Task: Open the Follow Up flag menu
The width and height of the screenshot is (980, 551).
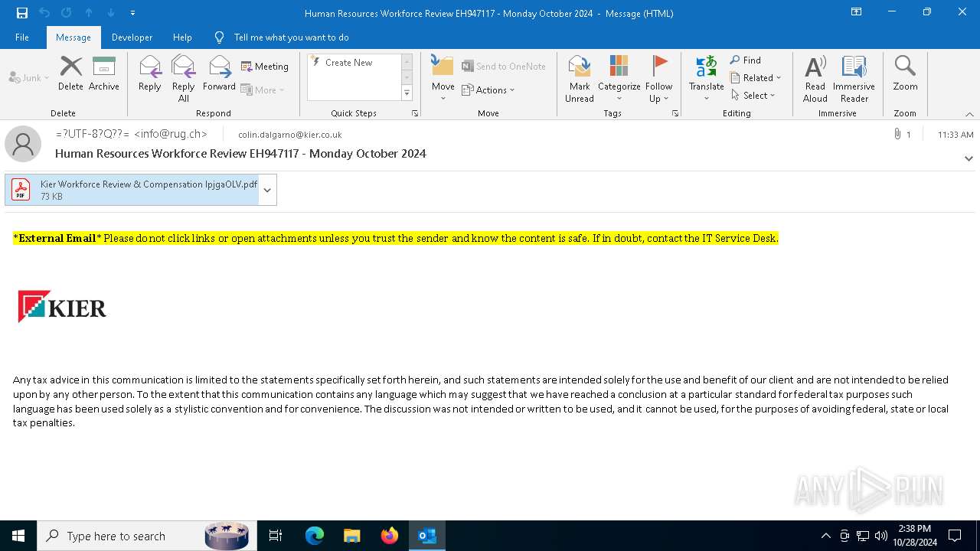Action: [x=658, y=78]
